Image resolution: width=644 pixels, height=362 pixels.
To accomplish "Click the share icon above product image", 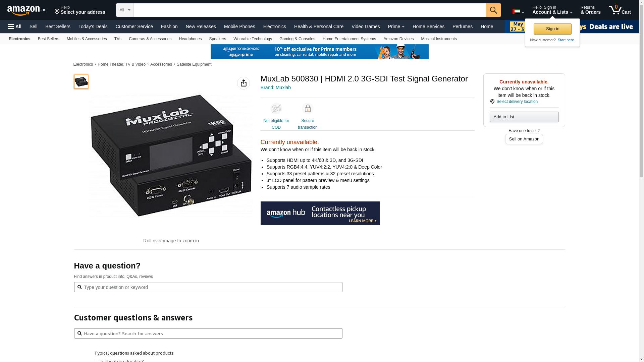I will pyautogui.click(x=244, y=83).
